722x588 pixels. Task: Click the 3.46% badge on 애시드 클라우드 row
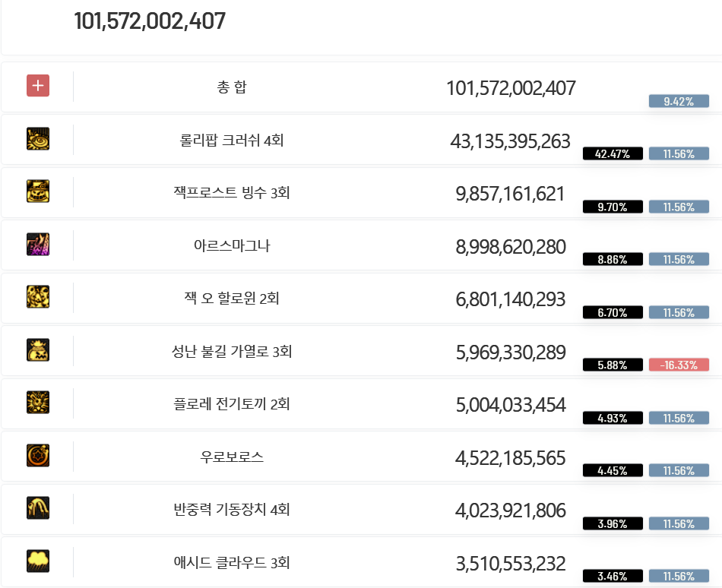(x=613, y=576)
